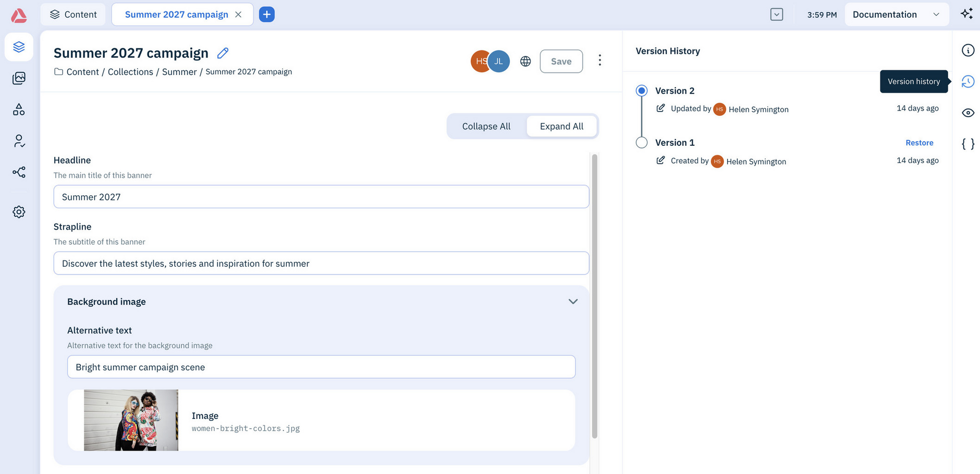The height and width of the screenshot is (474, 980).
Task: Click the women-bright-colors.jpg image thumbnail
Action: click(131, 420)
